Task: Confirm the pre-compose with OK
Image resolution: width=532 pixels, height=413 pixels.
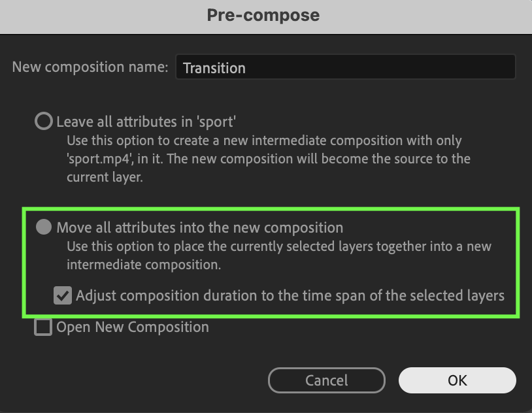Action: 457,380
